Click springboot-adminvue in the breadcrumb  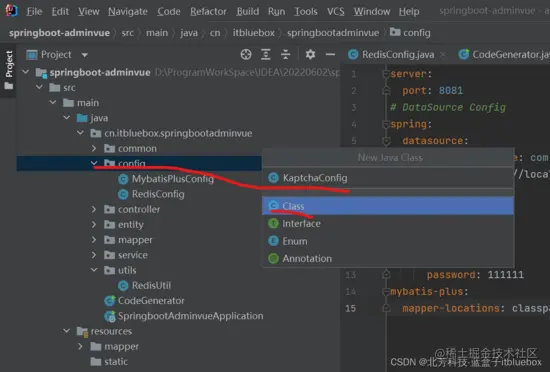(x=59, y=33)
